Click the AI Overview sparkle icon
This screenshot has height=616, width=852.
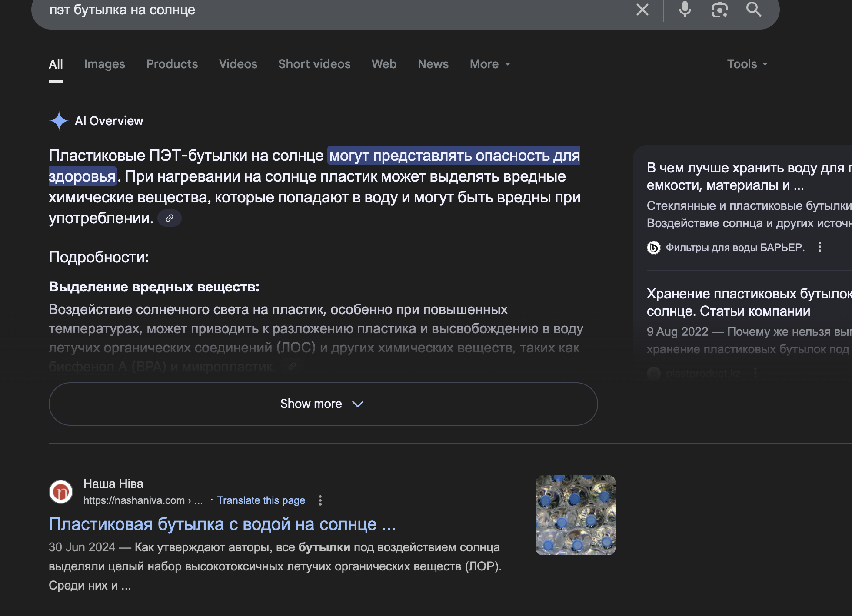click(x=59, y=121)
